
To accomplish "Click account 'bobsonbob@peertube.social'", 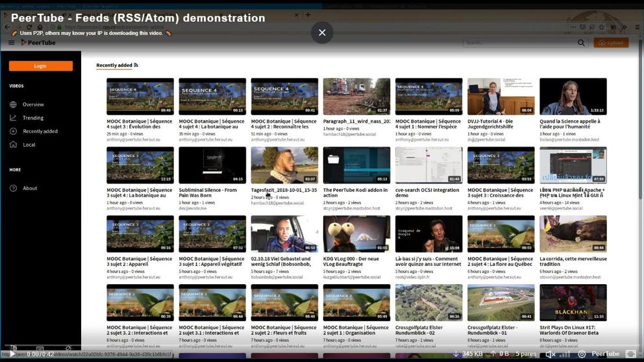I will [277, 277].
